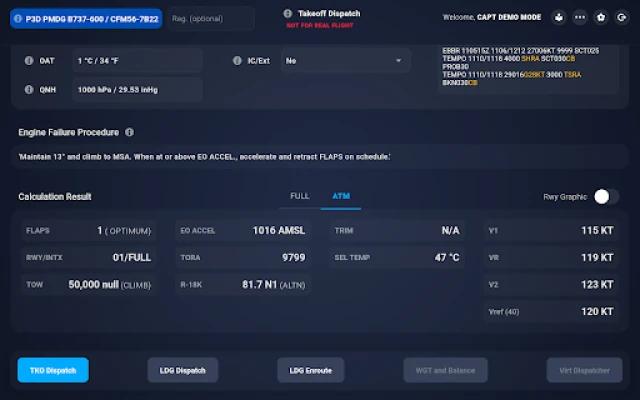This screenshot has height=400, width=640.
Task: Open the settings gear icon in header
Action: (600, 17)
